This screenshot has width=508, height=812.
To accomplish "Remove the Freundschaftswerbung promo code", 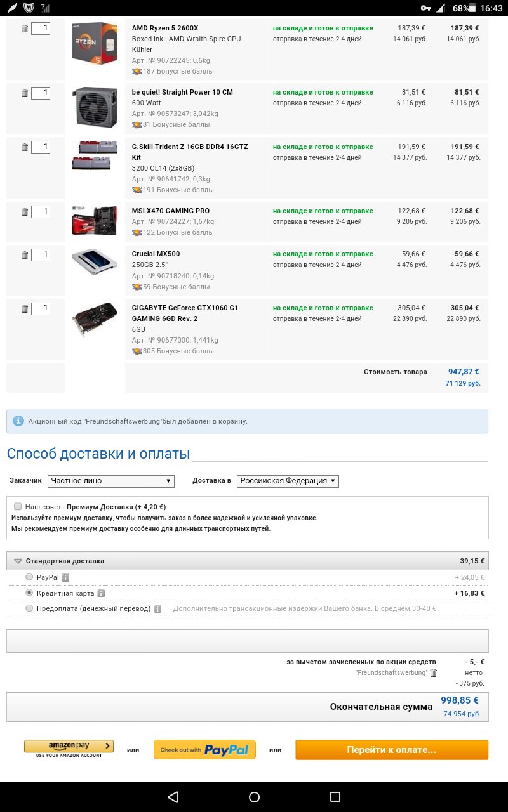I will tap(434, 673).
